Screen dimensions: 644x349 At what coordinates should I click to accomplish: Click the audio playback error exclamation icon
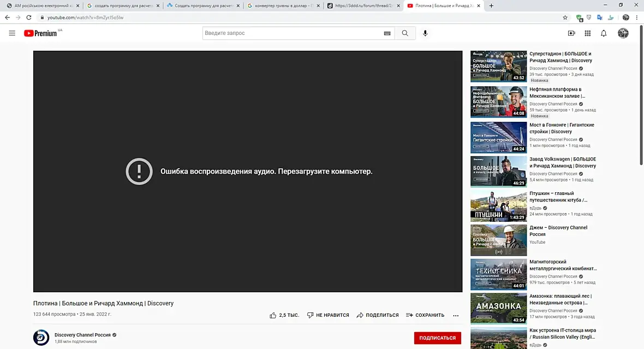click(139, 171)
